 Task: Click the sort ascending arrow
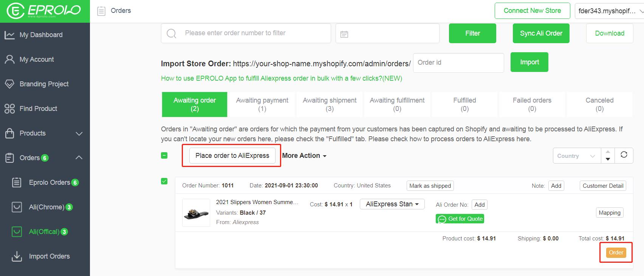(x=608, y=152)
